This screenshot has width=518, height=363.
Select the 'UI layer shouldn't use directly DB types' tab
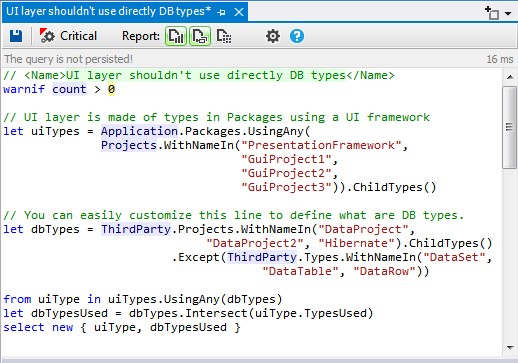point(108,11)
